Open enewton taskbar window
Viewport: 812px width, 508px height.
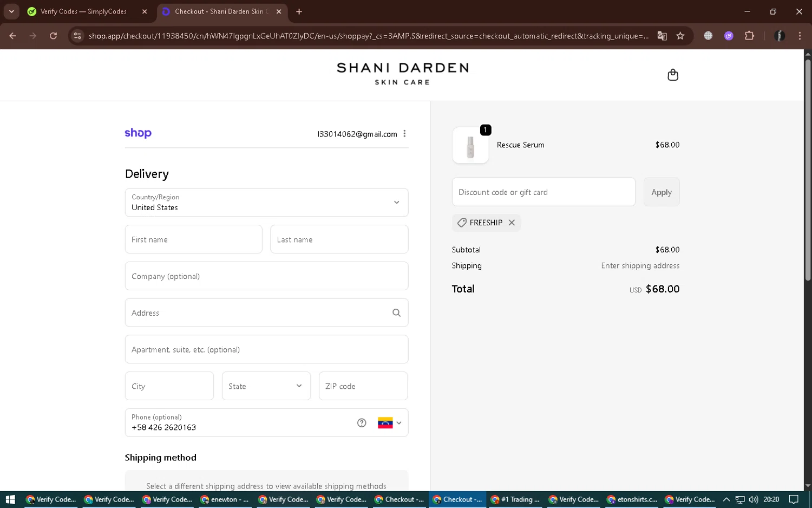pos(225,500)
